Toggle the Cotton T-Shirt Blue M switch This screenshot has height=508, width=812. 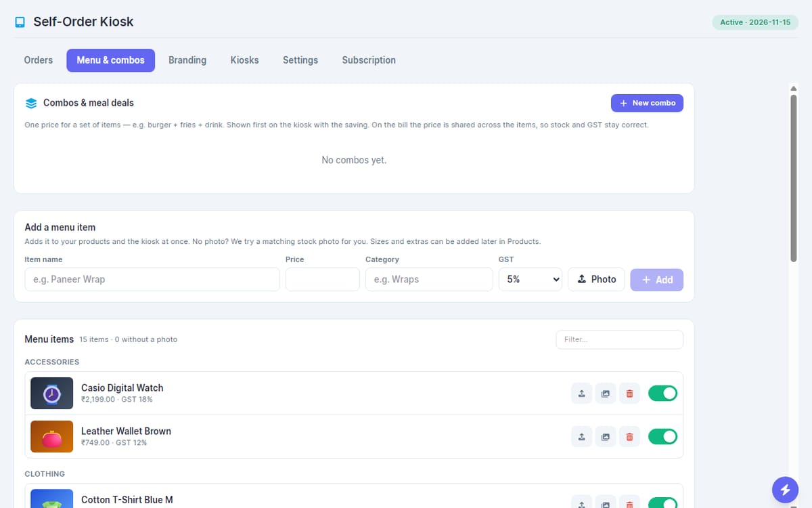point(662,503)
